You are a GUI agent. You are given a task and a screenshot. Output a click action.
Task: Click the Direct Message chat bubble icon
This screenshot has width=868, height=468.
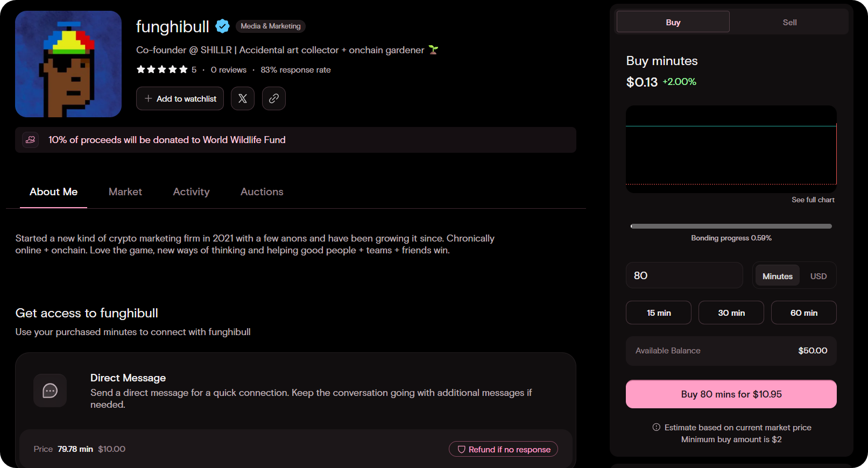[x=50, y=391]
